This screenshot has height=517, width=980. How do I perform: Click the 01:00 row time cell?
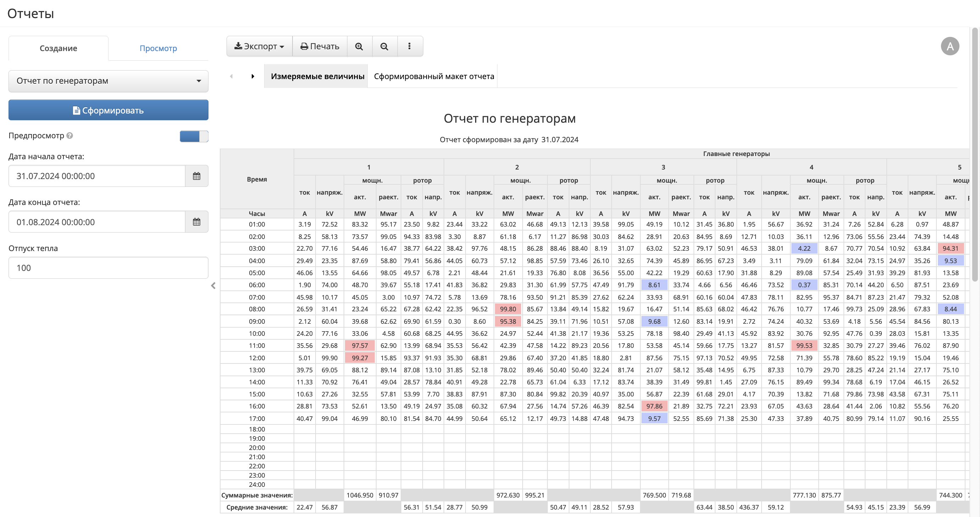tap(257, 224)
